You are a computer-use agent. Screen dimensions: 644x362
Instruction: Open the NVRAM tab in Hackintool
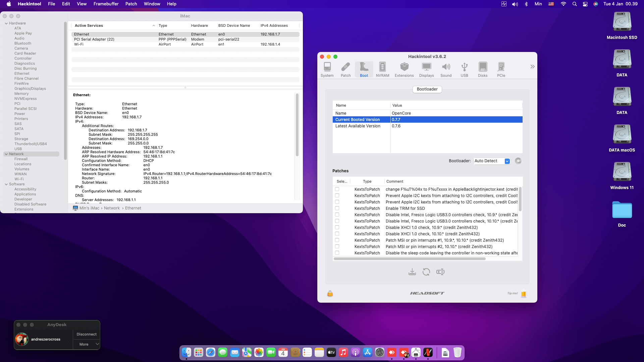pos(382,70)
